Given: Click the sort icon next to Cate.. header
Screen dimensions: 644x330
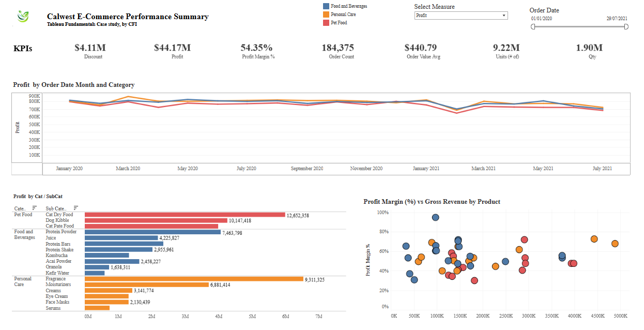Looking at the screenshot, I should 34,208.
